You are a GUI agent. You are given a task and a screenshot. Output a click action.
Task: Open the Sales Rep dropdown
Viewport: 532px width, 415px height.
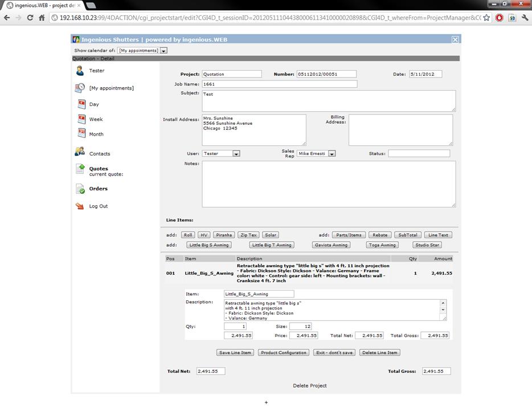[332, 153]
